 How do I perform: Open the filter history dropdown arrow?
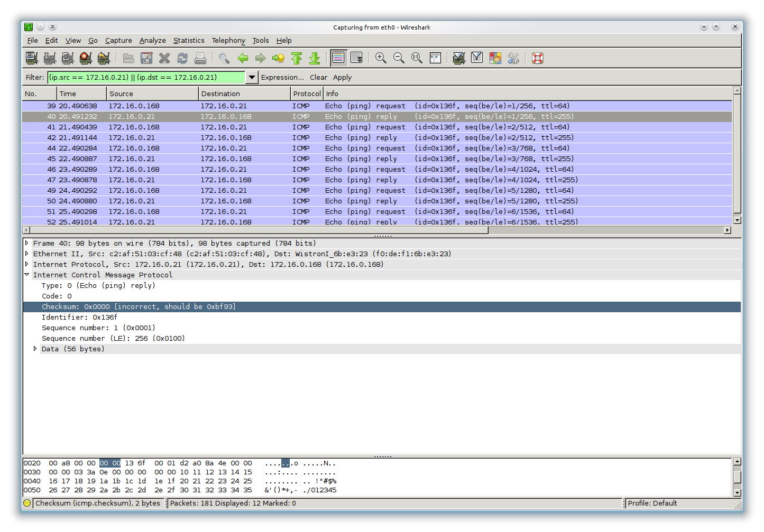252,77
